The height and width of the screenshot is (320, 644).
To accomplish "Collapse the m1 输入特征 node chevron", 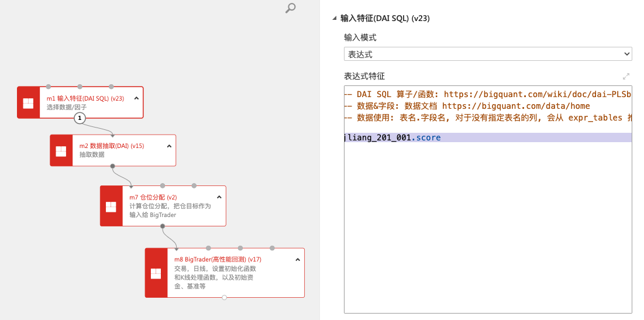I will [136, 98].
